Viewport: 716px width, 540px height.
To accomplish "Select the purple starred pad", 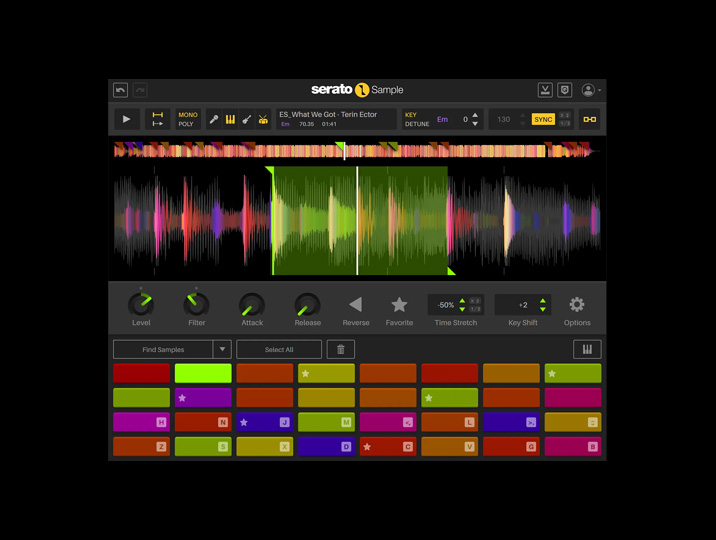I will [203, 398].
